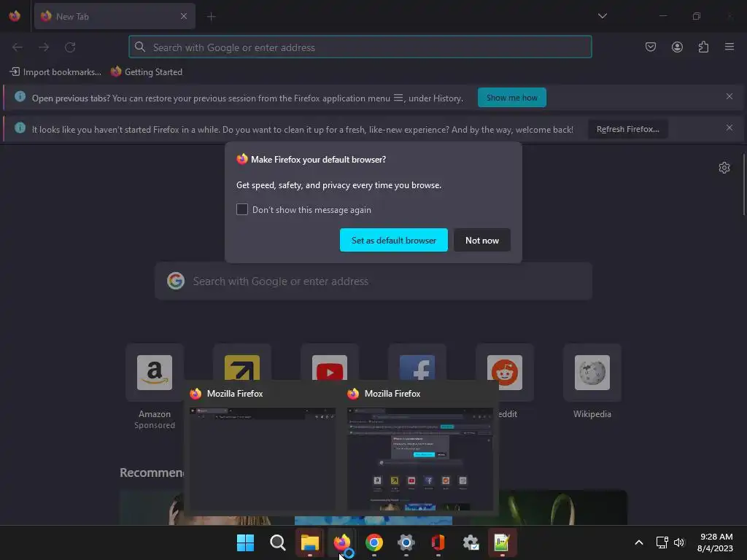Expand the List all tabs chevron
747x560 pixels.
pos(602,16)
